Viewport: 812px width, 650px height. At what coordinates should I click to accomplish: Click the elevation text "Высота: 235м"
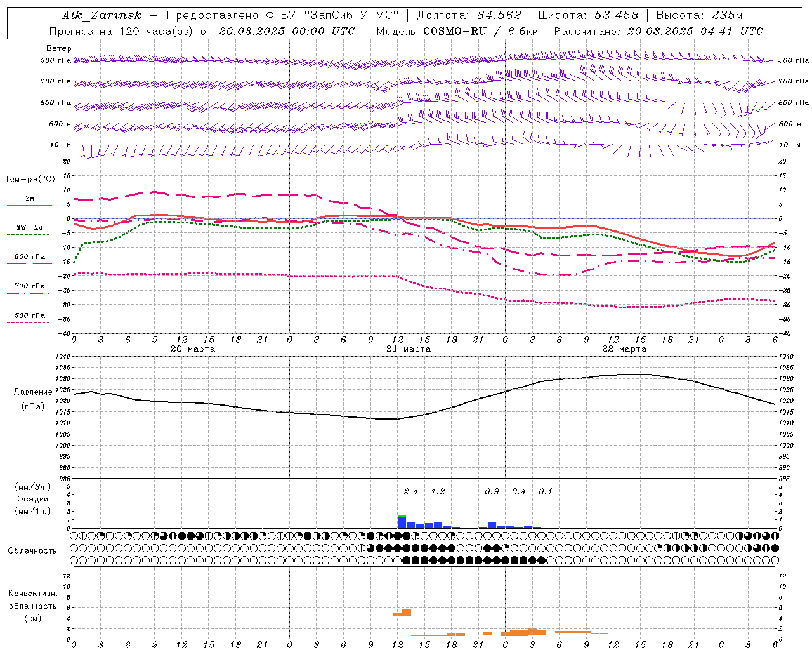point(699,15)
